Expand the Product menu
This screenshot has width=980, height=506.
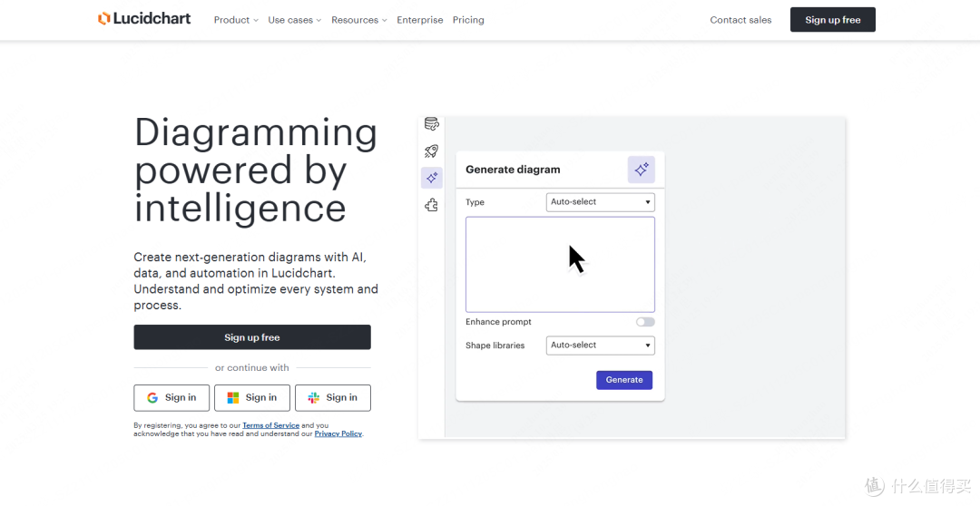click(236, 20)
